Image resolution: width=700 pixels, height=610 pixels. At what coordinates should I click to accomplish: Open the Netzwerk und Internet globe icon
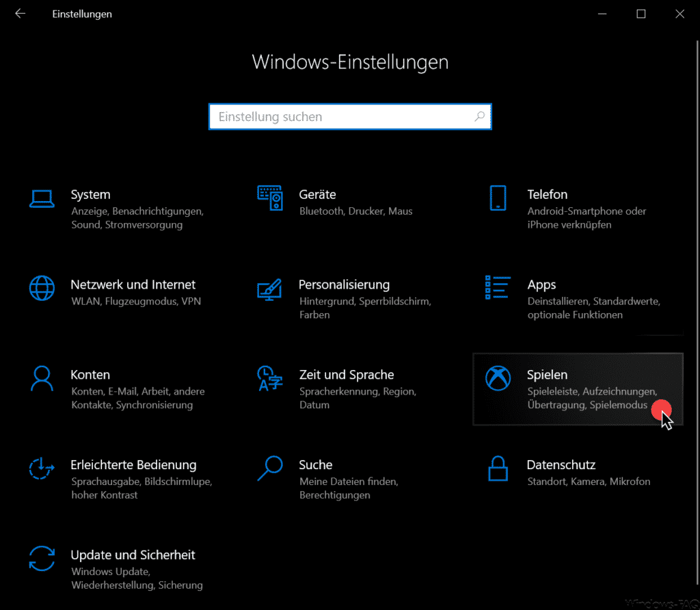(42, 288)
